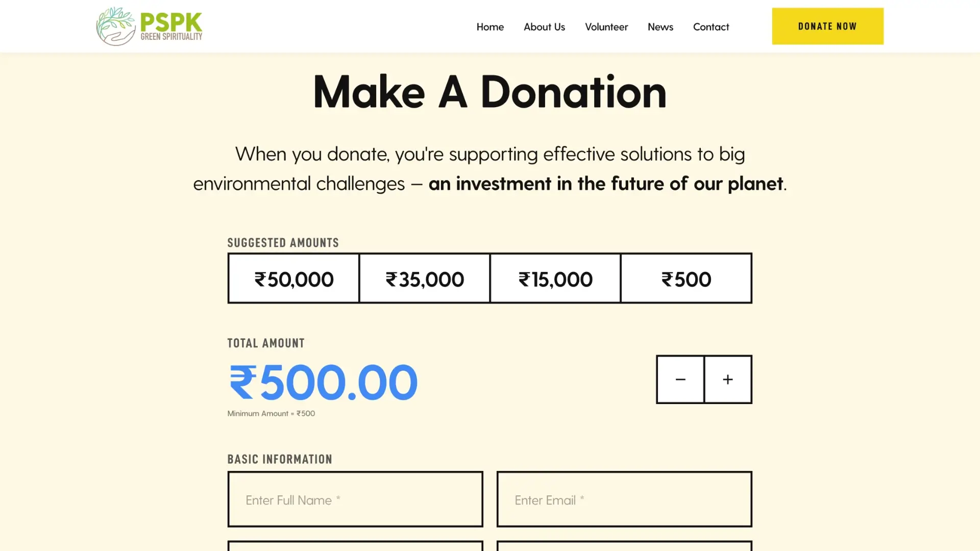The image size is (980, 551).
Task: Click into the Enter Email field
Action: pos(624,499)
